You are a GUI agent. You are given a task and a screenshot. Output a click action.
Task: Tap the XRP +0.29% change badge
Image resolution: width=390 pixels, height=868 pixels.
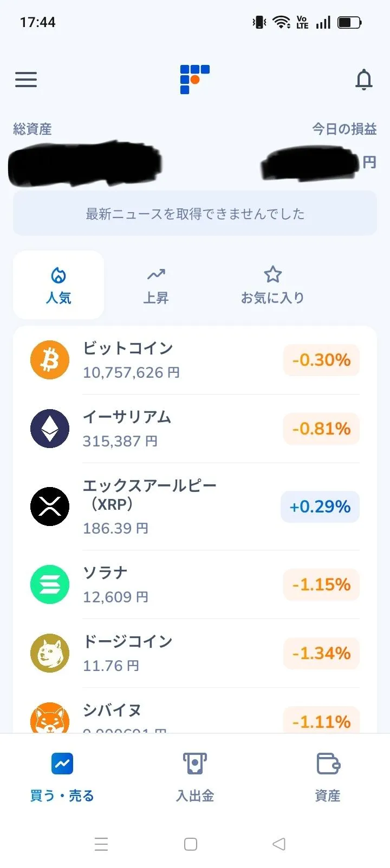pos(320,507)
